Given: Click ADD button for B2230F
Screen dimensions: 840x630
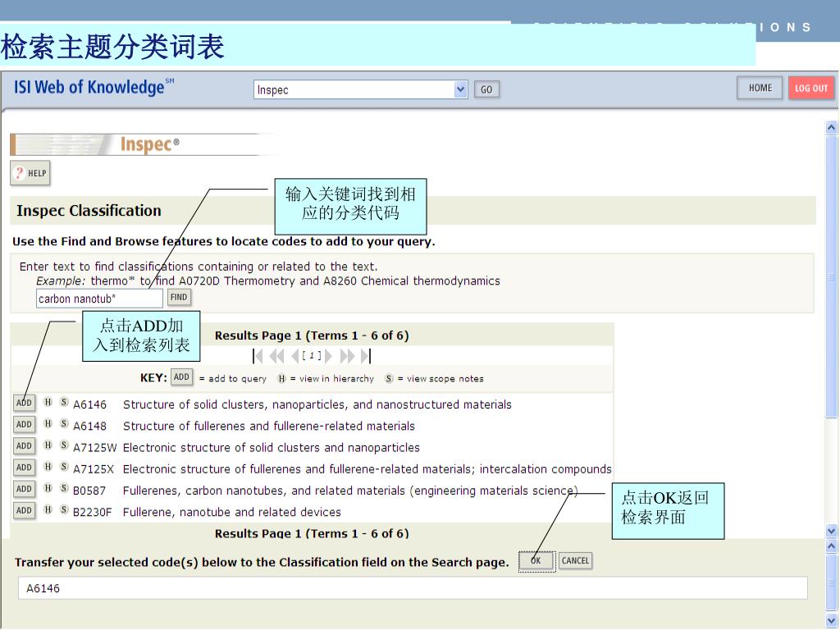Looking at the screenshot, I should 24,510.
